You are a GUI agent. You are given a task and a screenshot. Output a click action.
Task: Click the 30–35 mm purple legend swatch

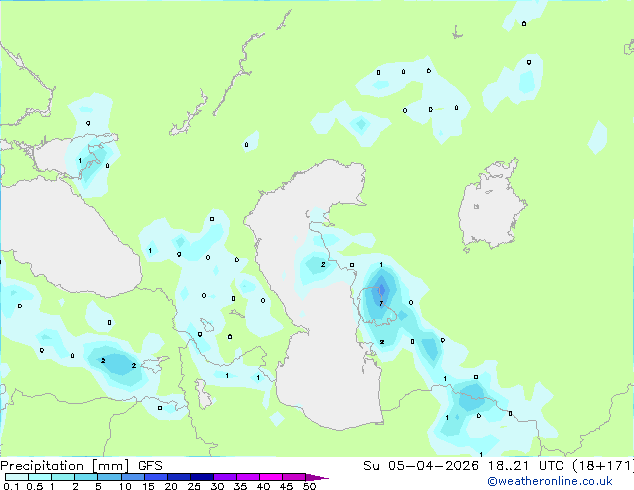click(x=225, y=477)
